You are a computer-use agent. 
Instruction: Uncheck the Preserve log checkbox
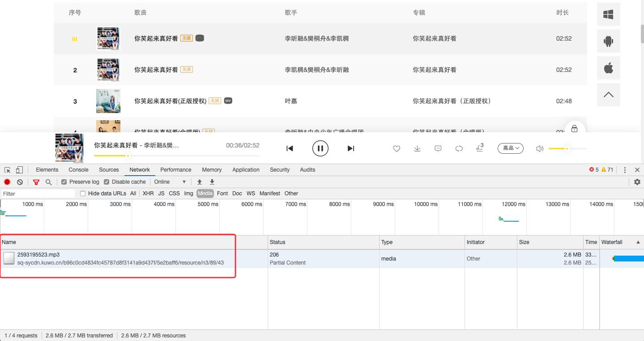64,182
